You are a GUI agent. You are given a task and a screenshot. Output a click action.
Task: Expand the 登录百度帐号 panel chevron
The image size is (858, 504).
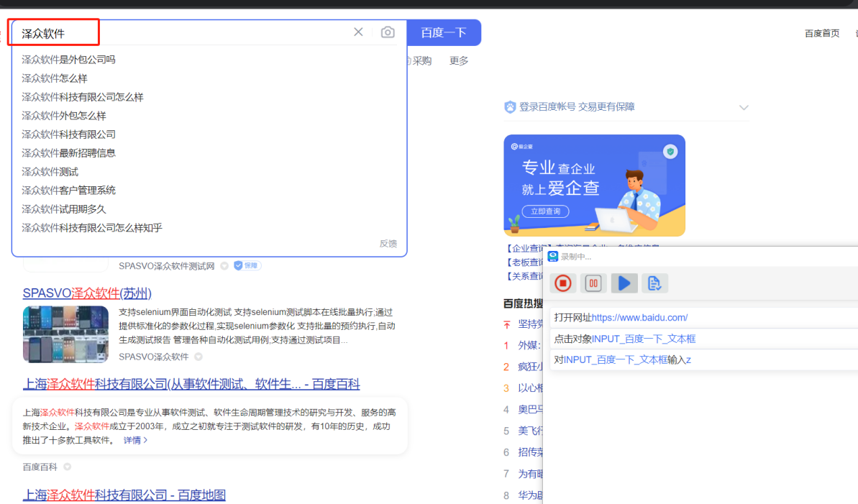(744, 108)
